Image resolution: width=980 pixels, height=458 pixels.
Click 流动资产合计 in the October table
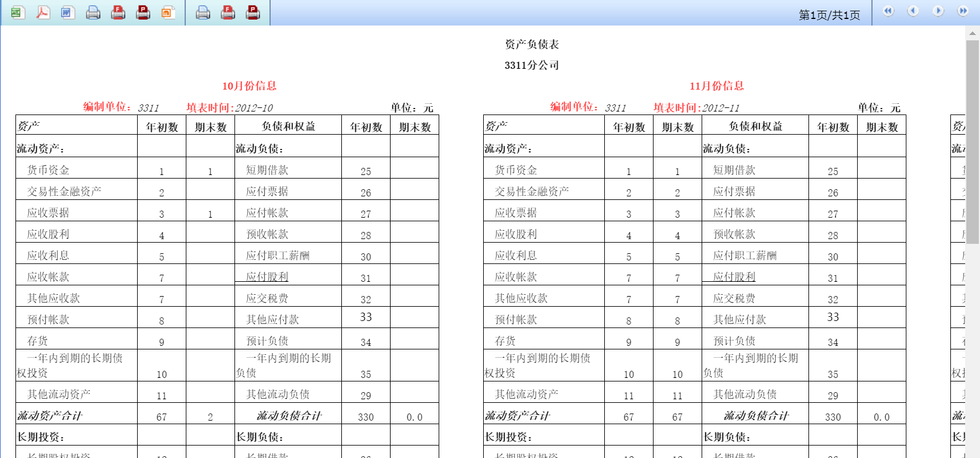click(x=49, y=416)
